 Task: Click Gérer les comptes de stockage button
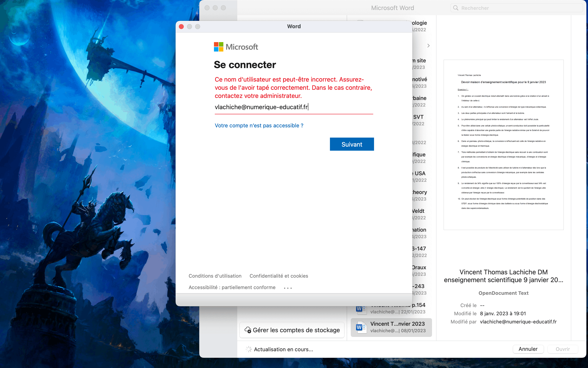click(x=292, y=330)
